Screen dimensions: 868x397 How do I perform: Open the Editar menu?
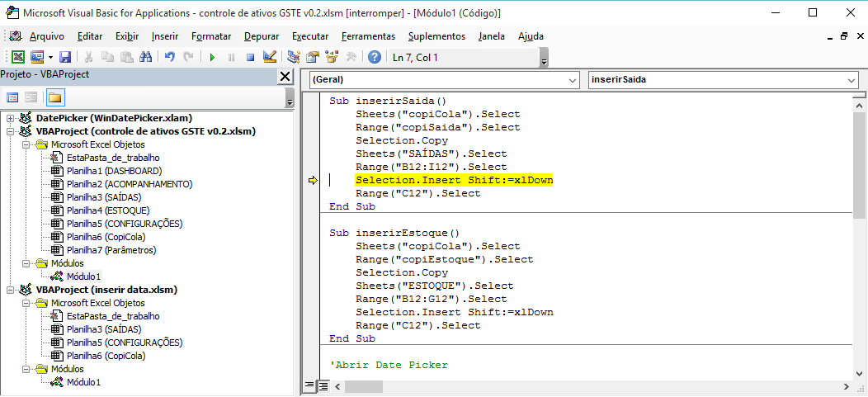90,36
